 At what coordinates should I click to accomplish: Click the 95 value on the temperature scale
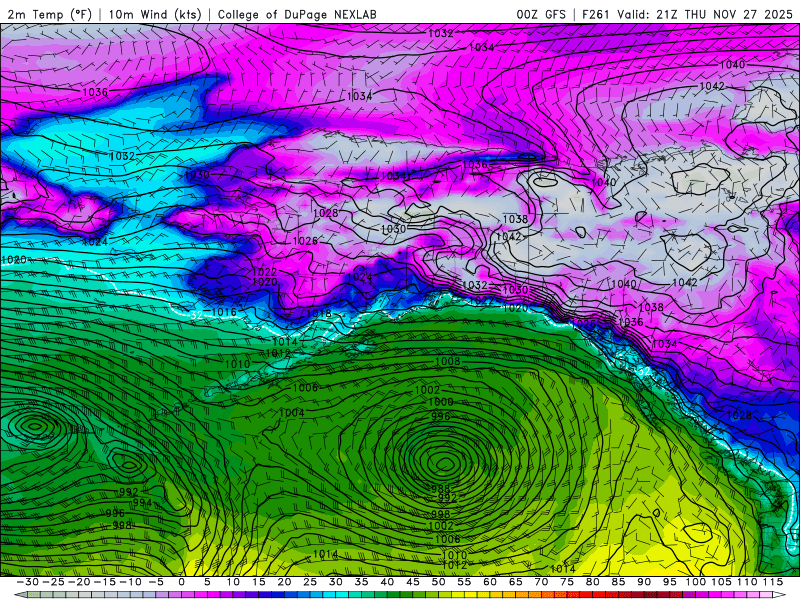[x=669, y=582]
